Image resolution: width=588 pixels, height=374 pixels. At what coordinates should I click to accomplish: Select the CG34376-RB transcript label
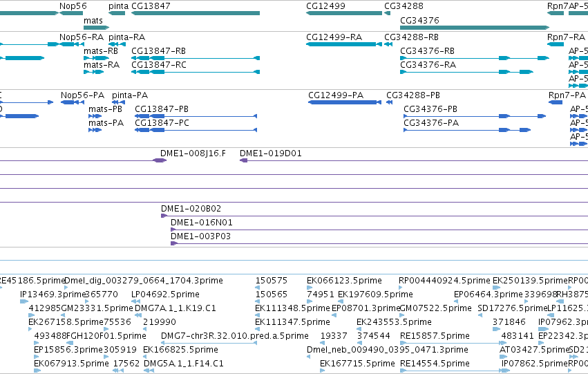point(427,51)
